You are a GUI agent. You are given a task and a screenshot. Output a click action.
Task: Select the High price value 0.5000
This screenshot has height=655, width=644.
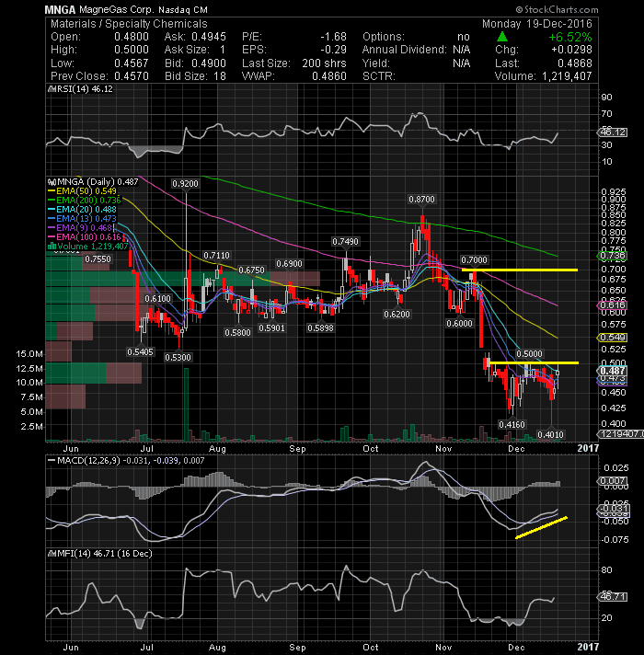coord(132,50)
